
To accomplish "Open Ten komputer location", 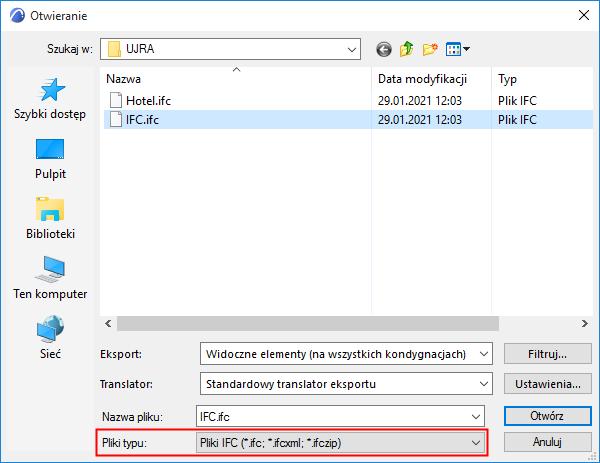I will point(50,278).
